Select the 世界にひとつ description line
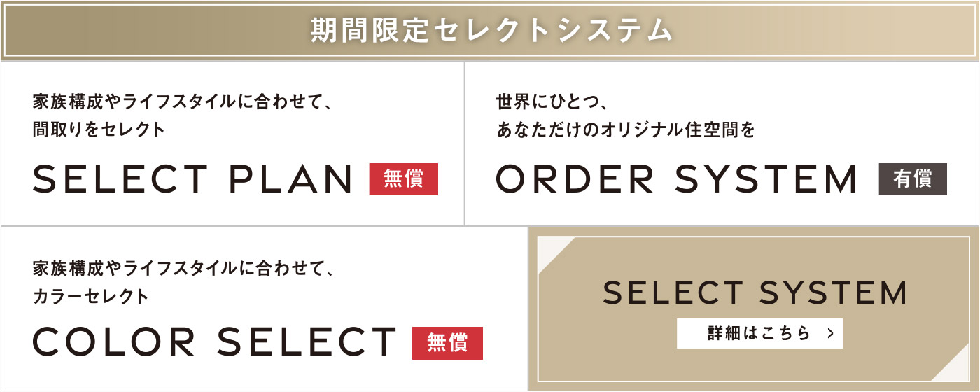 [x=551, y=102]
